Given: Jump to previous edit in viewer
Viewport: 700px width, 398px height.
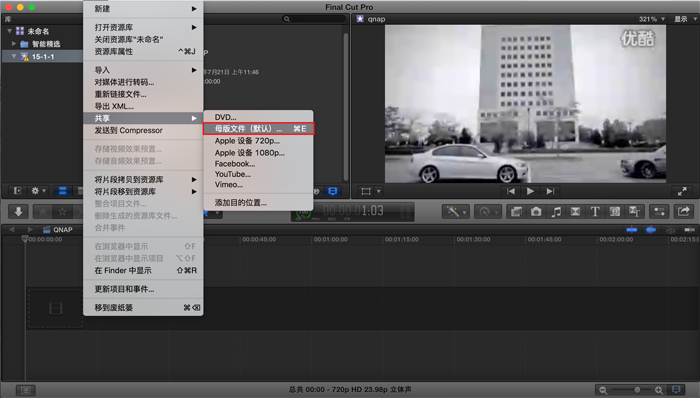Looking at the screenshot, I should tap(511, 191).
